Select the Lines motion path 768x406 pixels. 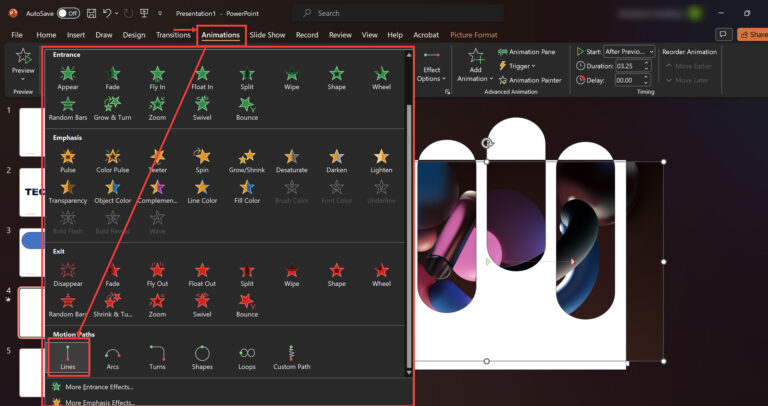(68, 357)
